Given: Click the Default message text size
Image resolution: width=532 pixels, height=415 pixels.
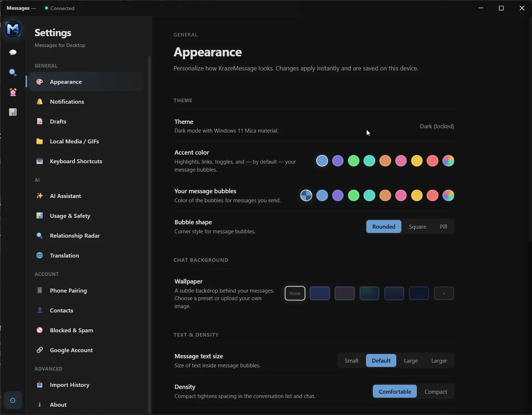Looking at the screenshot, I should pos(381,360).
